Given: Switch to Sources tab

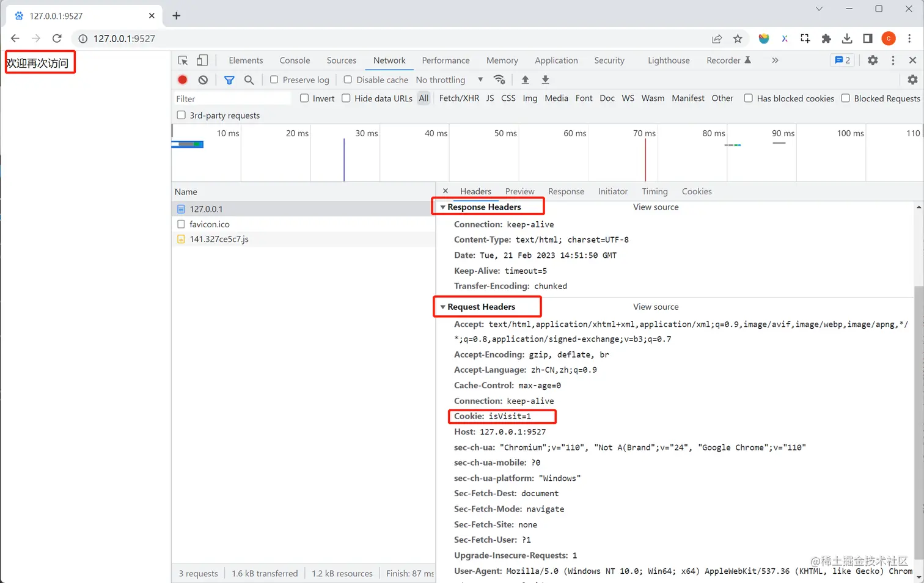Looking at the screenshot, I should pos(342,61).
